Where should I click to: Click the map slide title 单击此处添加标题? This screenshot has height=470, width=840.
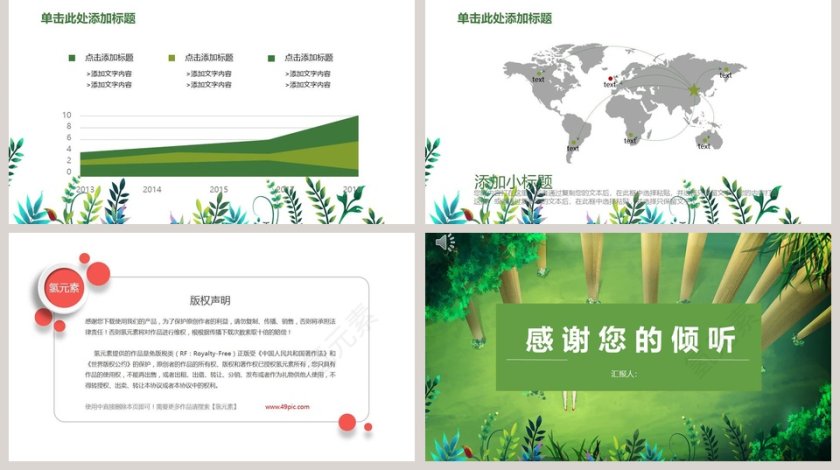(x=504, y=18)
